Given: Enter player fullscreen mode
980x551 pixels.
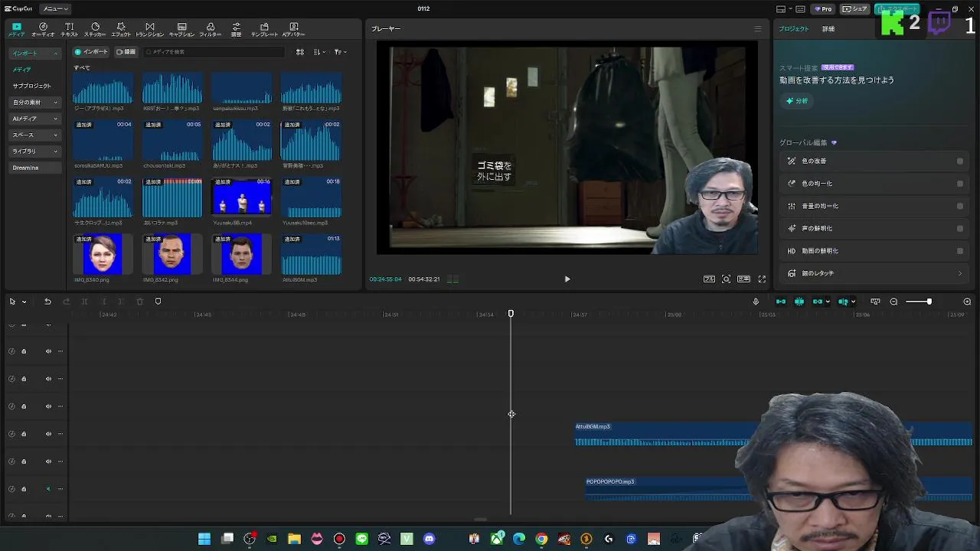Looking at the screenshot, I should [x=762, y=279].
